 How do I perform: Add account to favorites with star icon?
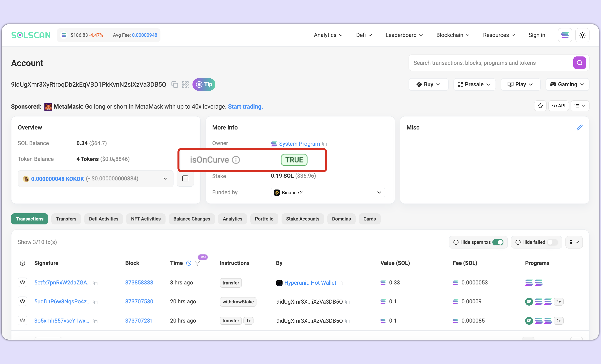pos(540,106)
